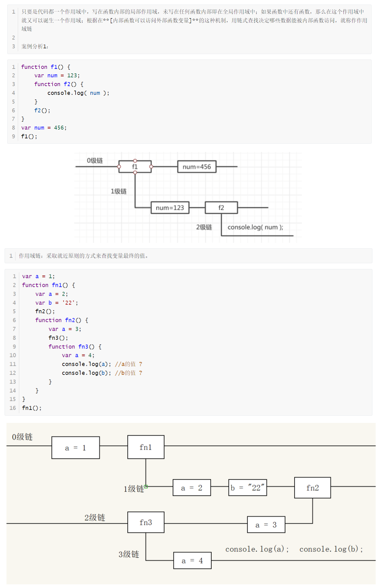Click the 'fn2' box in the bottom diagram
Image resolution: width=384 pixels, height=588 pixels.
[313, 488]
